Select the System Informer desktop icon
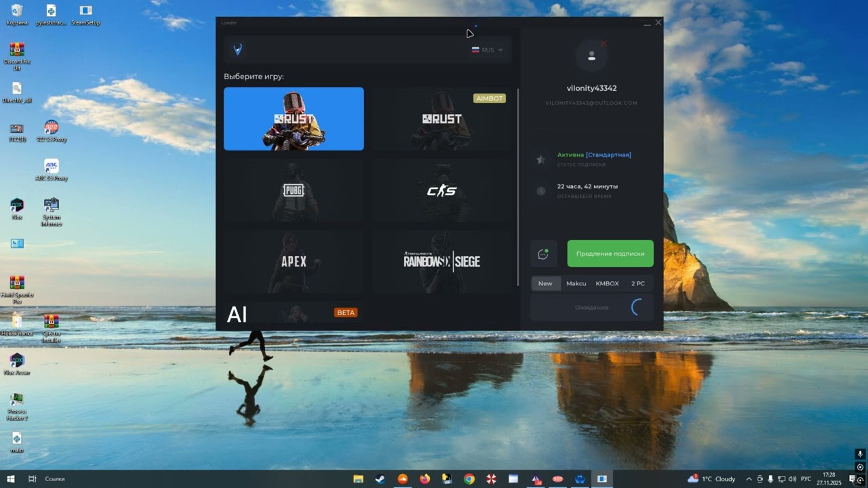Image resolution: width=868 pixels, height=488 pixels. [x=52, y=212]
